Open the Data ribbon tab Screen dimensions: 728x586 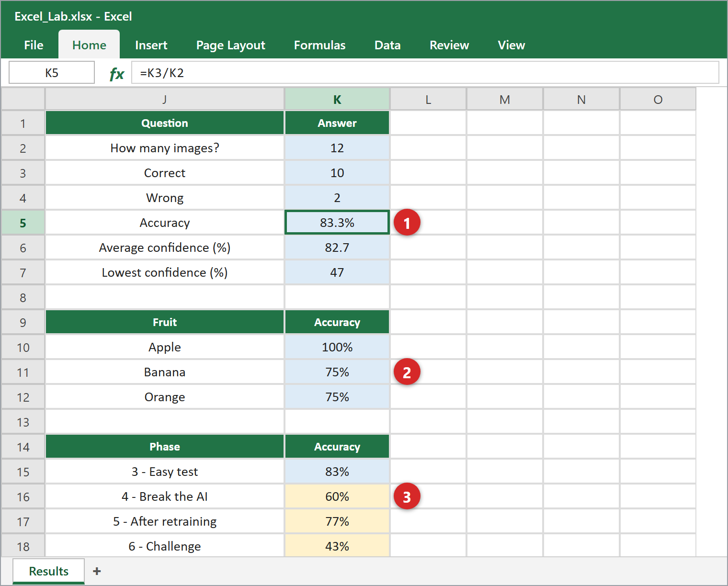[387, 45]
